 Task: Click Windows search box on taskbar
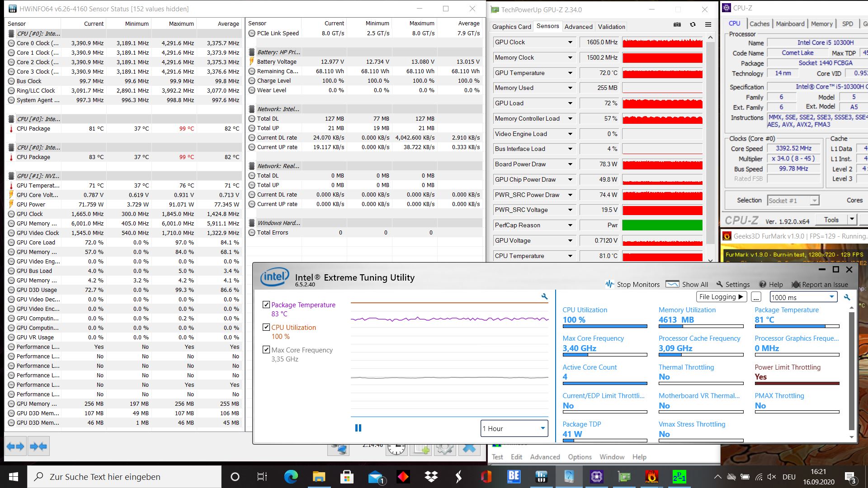click(124, 477)
